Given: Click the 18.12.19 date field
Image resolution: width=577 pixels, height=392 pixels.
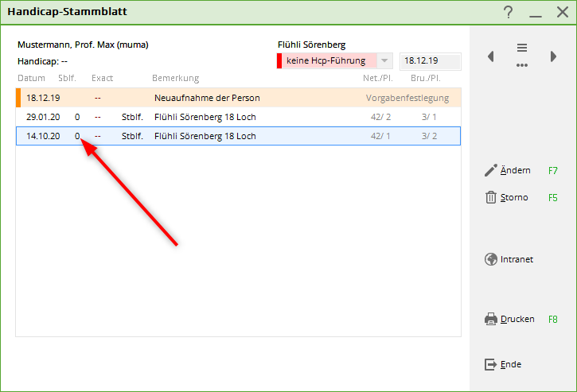Looking at the screenshot, I should click(431, 60).
